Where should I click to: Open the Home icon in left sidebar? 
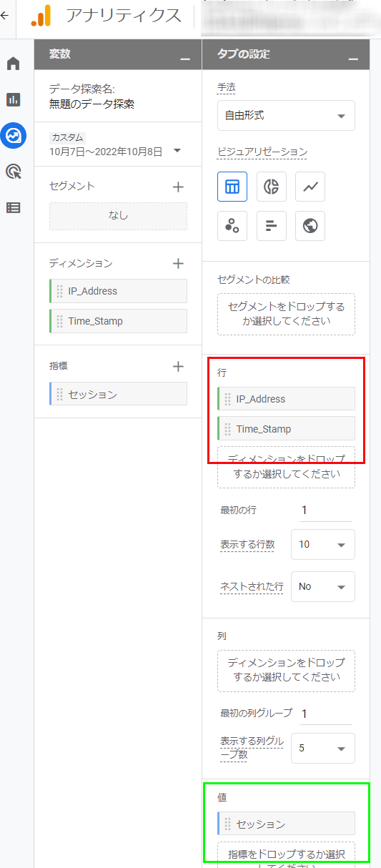(x=13, y=64)
